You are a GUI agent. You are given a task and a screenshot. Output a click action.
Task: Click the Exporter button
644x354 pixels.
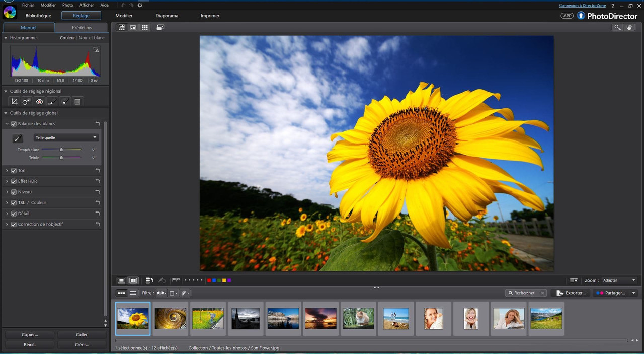pyautogui.click(x=571, y=293)
